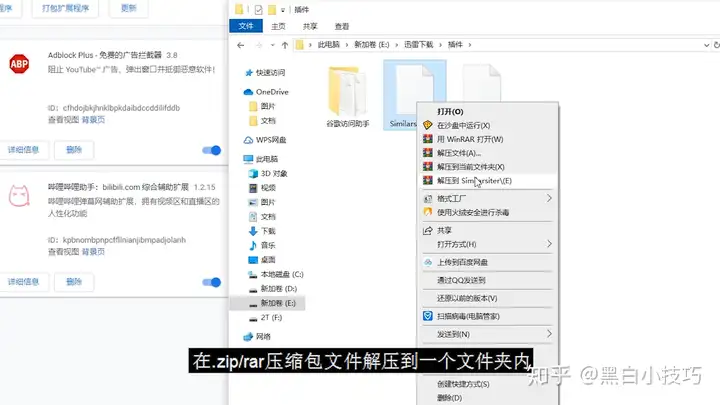Screen dimensions: 720x405
Task: Switch to the 共享 ribbon tab
Action: pos(310,27)
